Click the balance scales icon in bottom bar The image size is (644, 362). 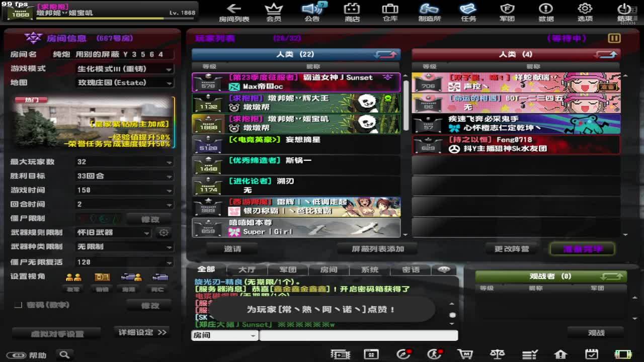(497, 354)
